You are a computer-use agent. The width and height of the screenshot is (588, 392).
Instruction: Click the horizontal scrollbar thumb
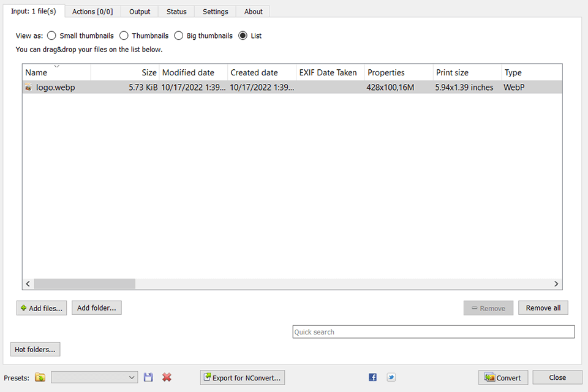tap(85, 284)
